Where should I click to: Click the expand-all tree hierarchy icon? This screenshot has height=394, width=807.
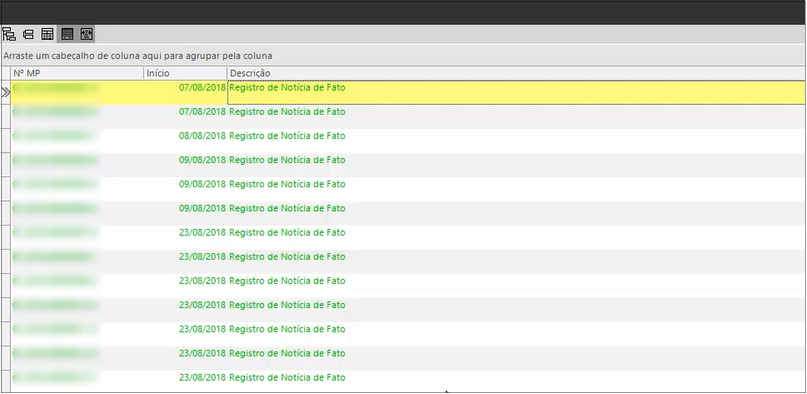(9, 34)
